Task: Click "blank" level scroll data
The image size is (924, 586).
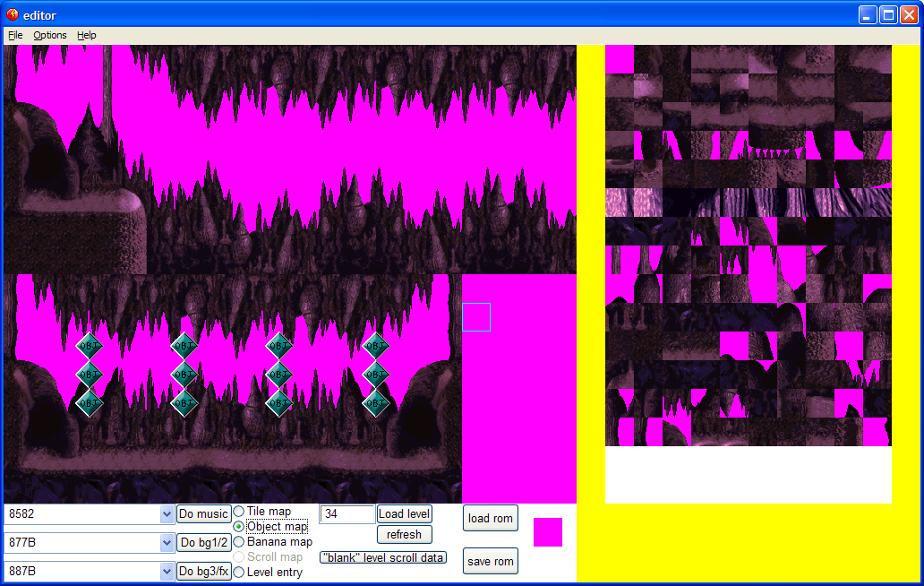Action: pos(383,556)
